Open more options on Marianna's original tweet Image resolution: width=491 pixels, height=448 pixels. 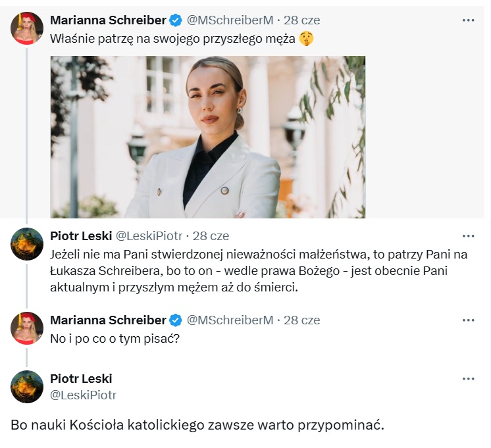(x=468, y=20)
